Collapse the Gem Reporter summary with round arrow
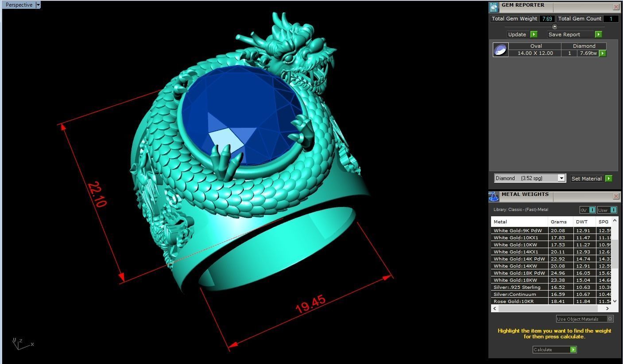Image resolution: width=623 pixels, height=364 pixels. (x=554, y=27)
